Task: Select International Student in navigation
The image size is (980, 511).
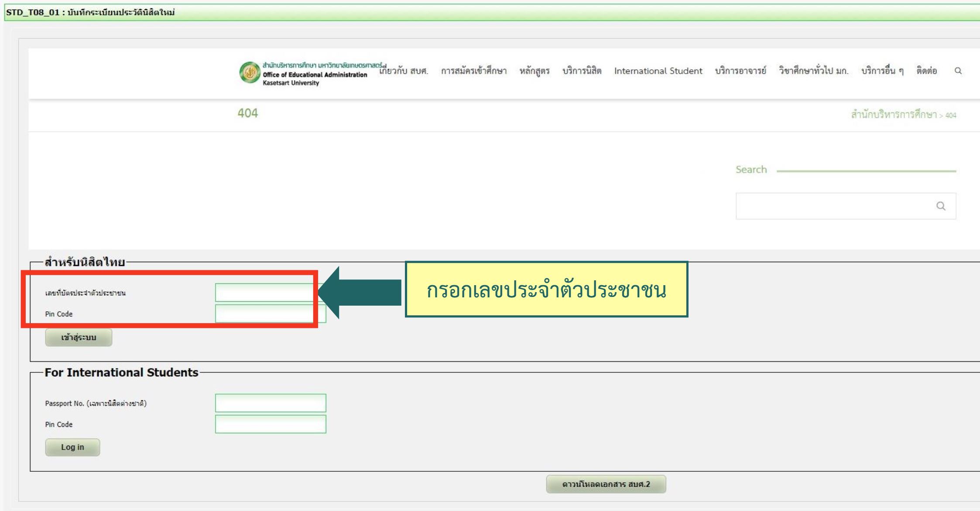Action: (658, 71)
